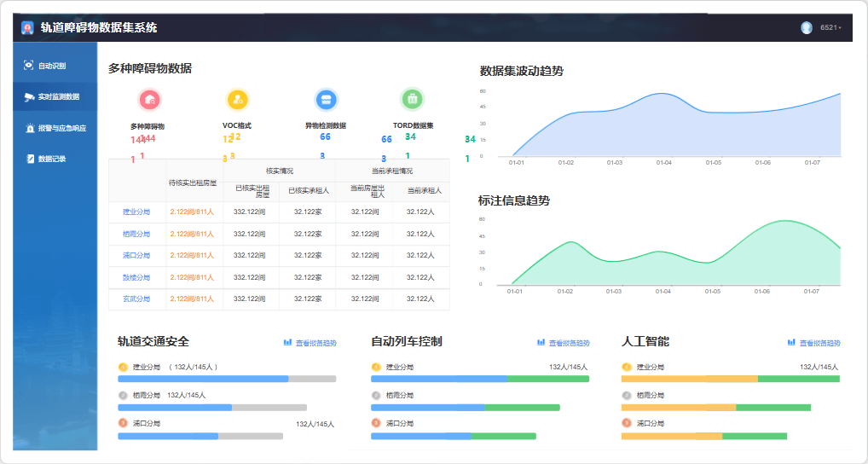Click the app logo beside 轨道障碍物数据集系统

(x=28, y=28)
